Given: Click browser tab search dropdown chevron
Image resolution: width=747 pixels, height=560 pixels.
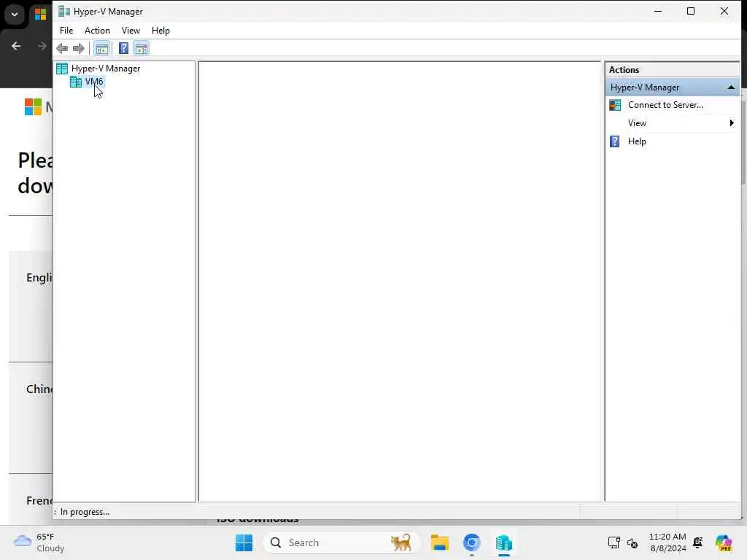Looking at the screenshot, I should tap(15, 15).
